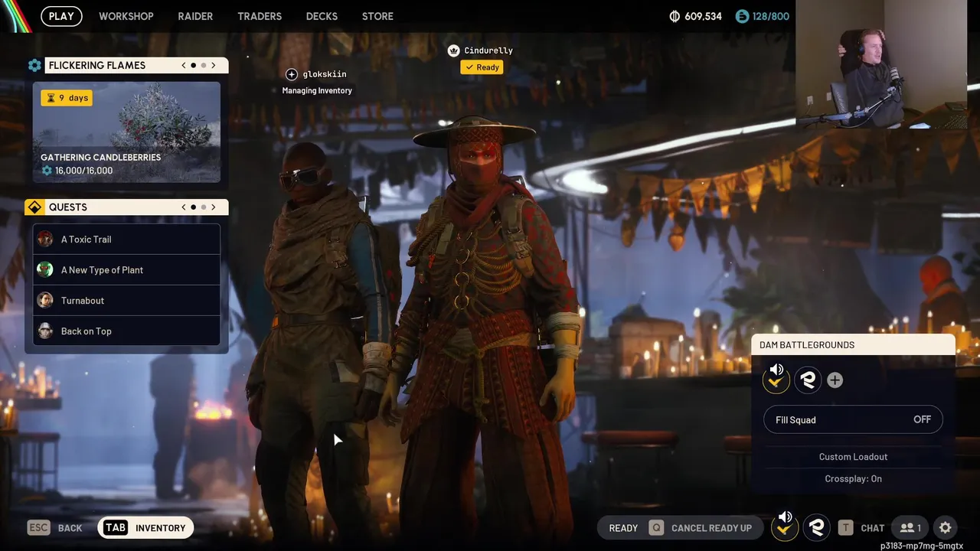Toggle Fill Squad off switch

[853, 419]
